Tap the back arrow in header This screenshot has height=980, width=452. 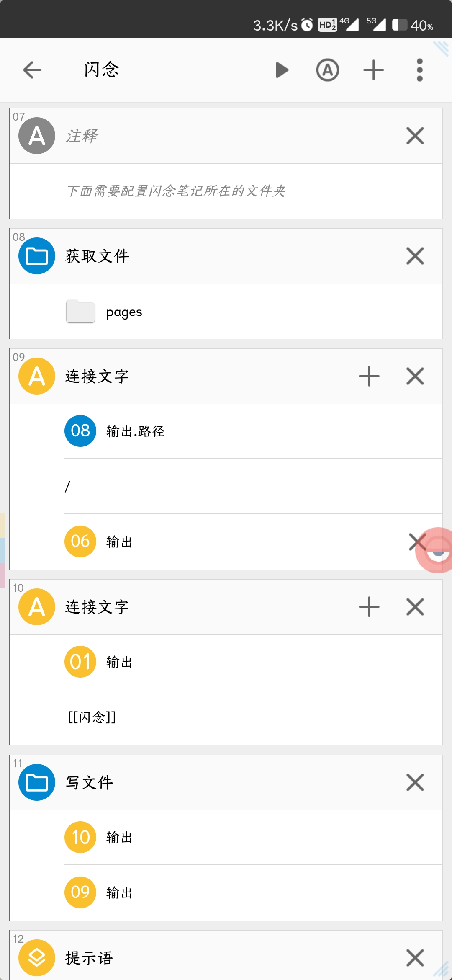pyautogui.click(x=32, y=70)
